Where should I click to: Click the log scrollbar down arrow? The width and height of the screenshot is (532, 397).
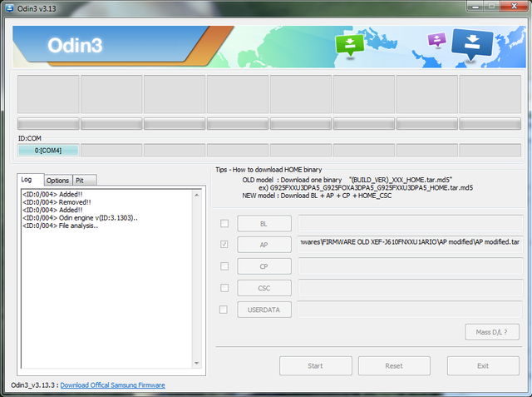196,364
